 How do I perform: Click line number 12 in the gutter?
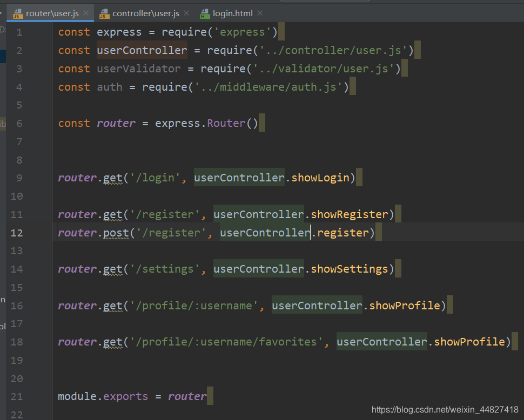click(17, 233)
